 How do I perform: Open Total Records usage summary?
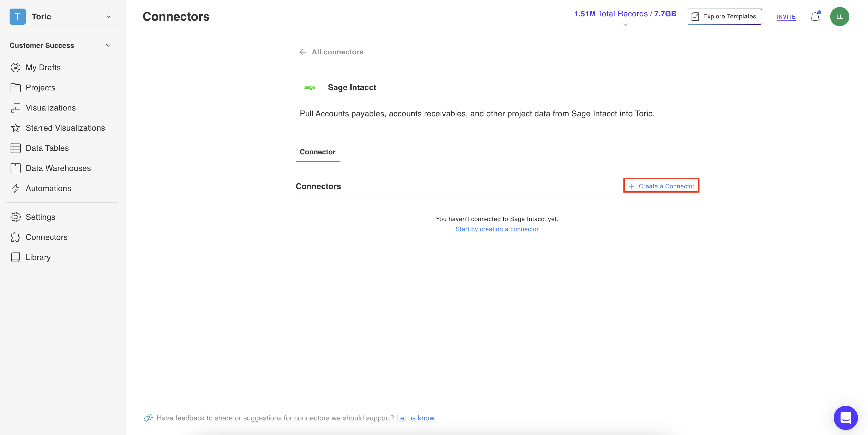coord(625,14)
